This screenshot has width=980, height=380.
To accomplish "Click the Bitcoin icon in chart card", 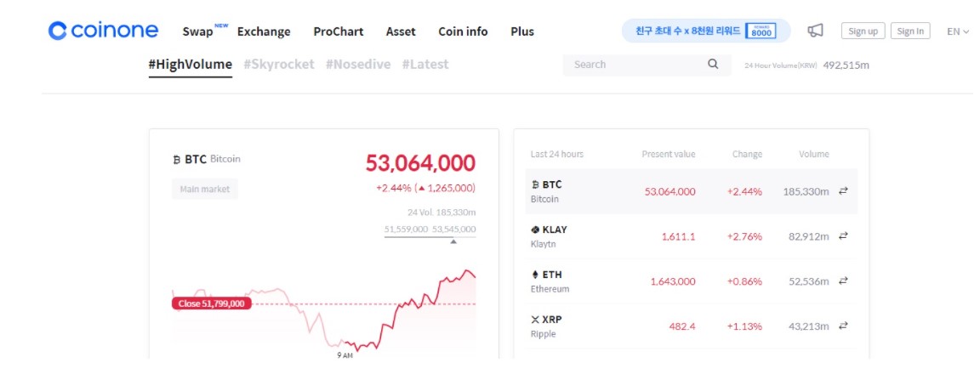I will [x=177, y=159].
